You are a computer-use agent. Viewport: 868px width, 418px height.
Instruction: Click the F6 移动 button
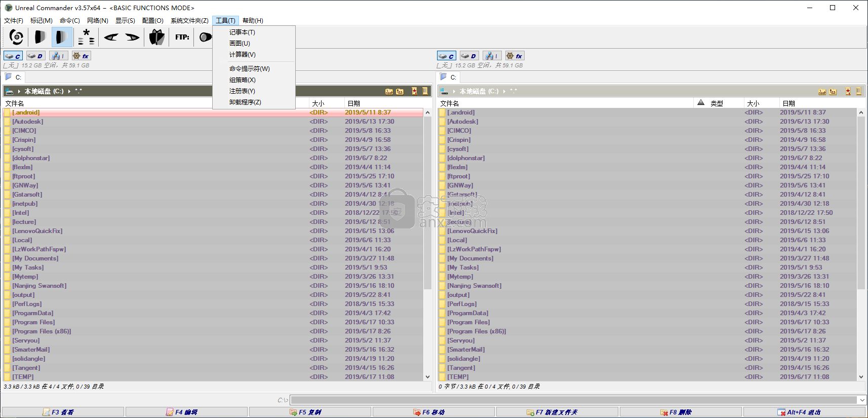click(433, 412)
